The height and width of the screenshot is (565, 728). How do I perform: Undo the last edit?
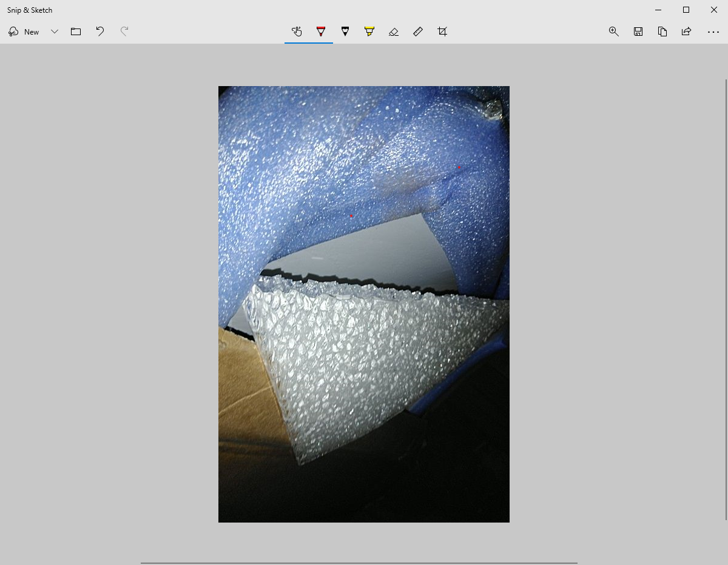coord(100,32)
